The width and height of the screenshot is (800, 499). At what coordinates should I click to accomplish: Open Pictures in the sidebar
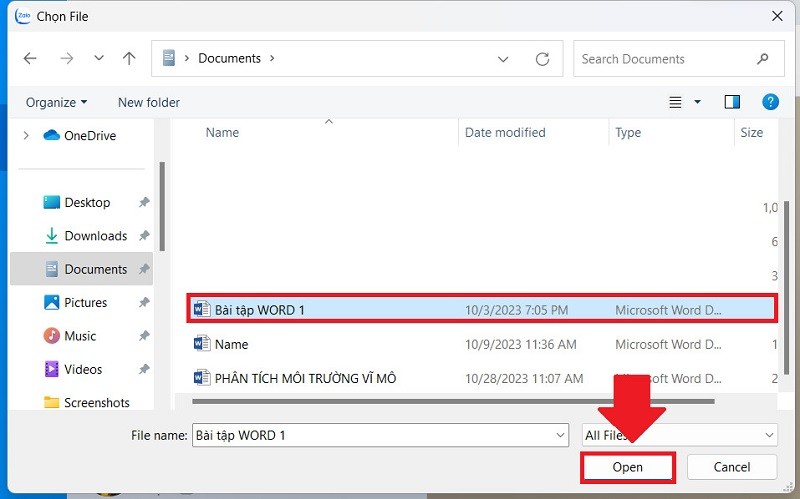coord(76,303)
